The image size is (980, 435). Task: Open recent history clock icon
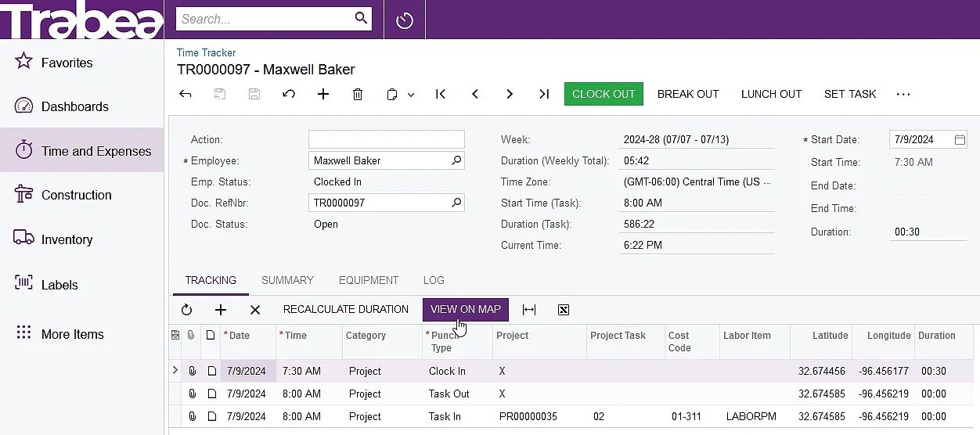[x=405, y=20]
